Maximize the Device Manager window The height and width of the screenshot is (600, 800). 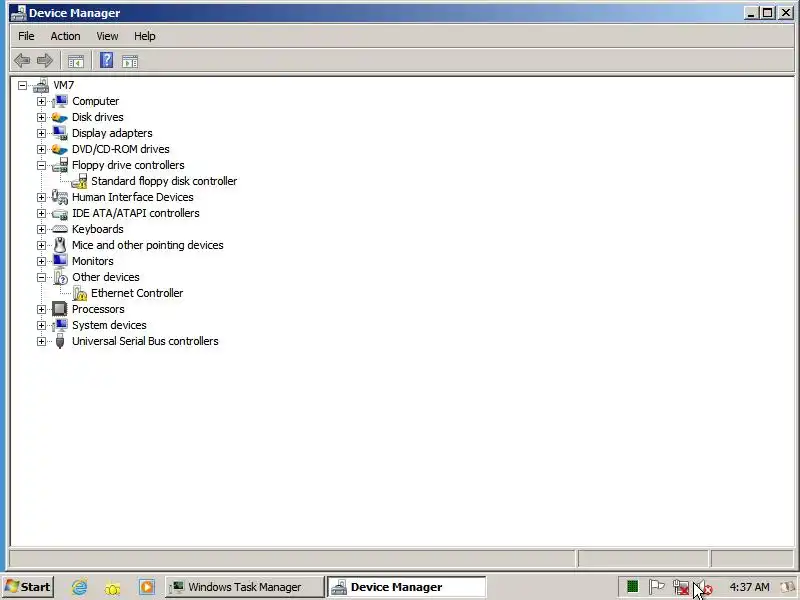tap(767, 13)
